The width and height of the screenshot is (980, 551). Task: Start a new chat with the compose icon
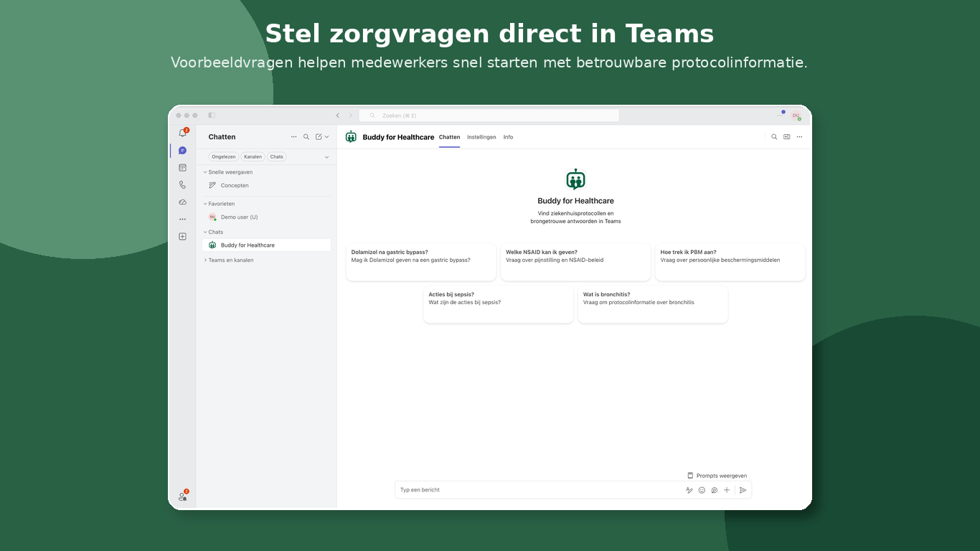(319, 137)
